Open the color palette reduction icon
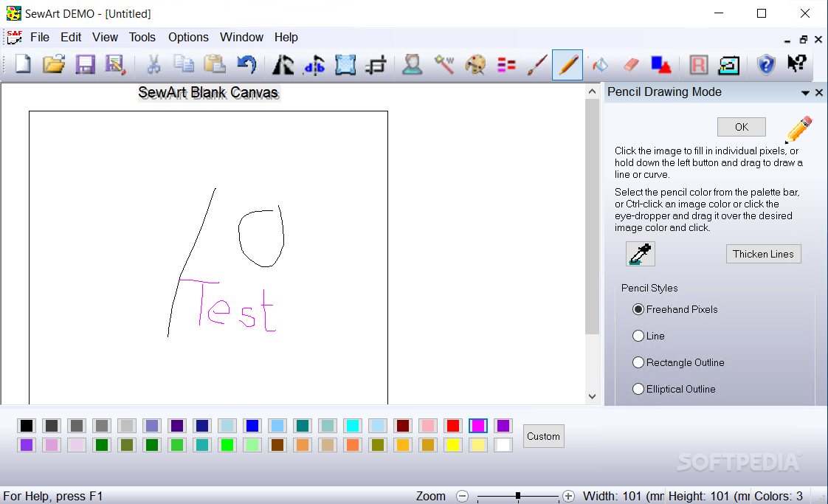Image resolution: width=828 pixels, height=504 pixels. coord(475,64)
